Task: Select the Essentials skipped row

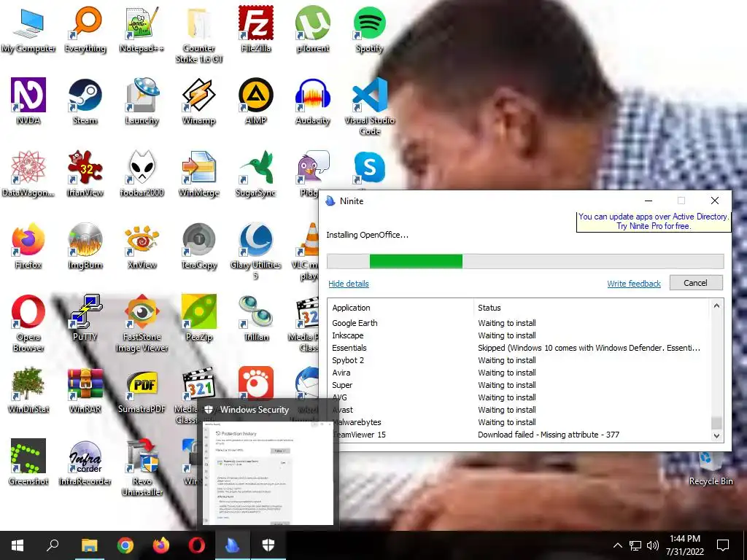Action: tap(519, 348)
